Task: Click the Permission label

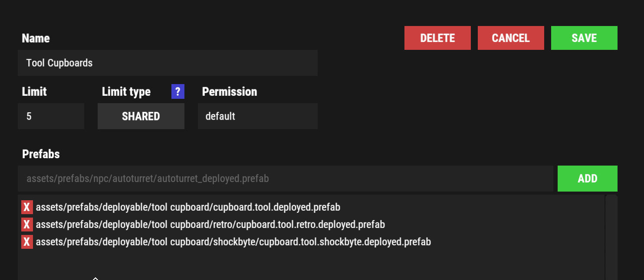Action: click(230, 92)
